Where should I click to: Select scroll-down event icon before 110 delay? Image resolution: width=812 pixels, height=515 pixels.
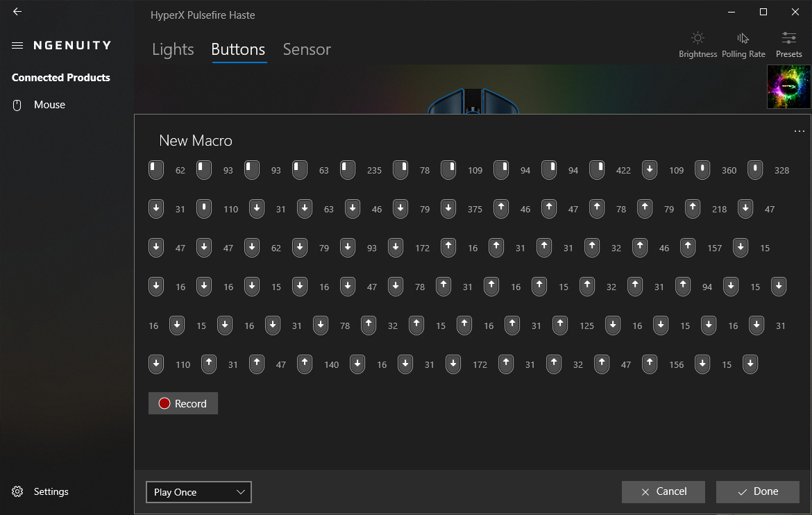[156, 364]
